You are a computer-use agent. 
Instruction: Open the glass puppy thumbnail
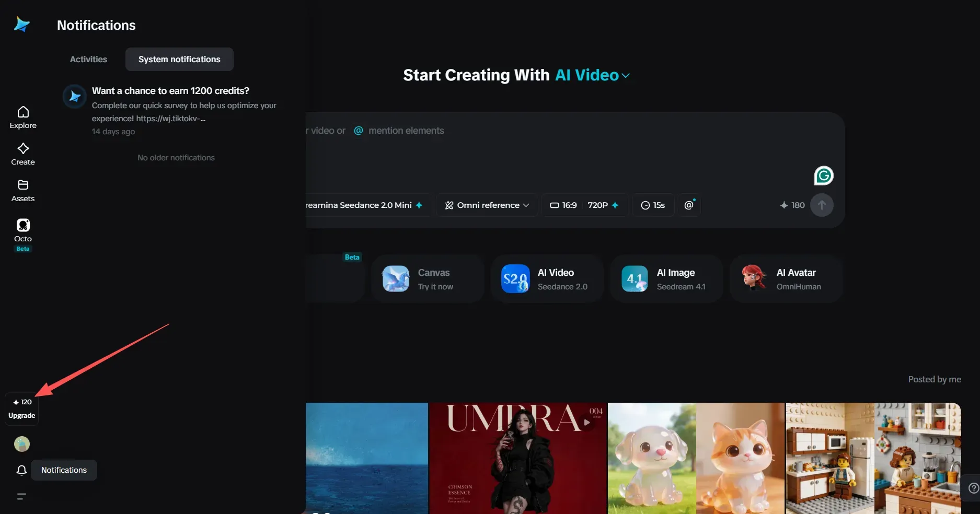tap(652, 458)
